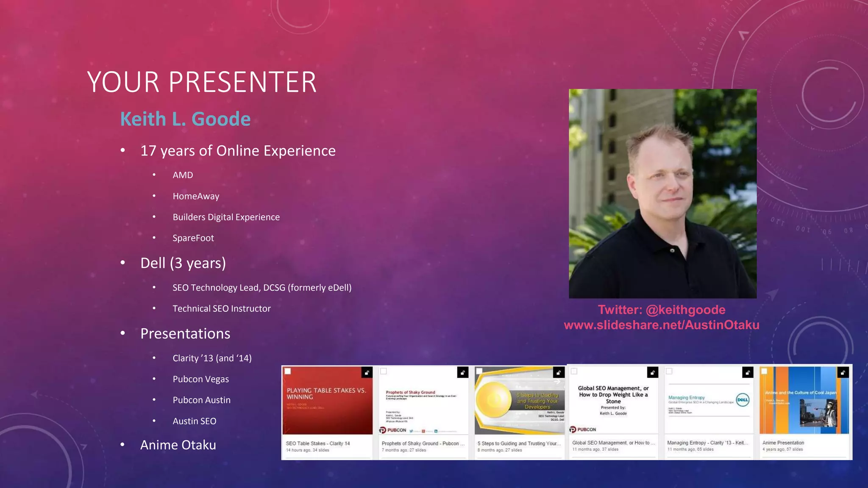
Task: Tick the Managing Entropy checkbox
Action: 669,371
